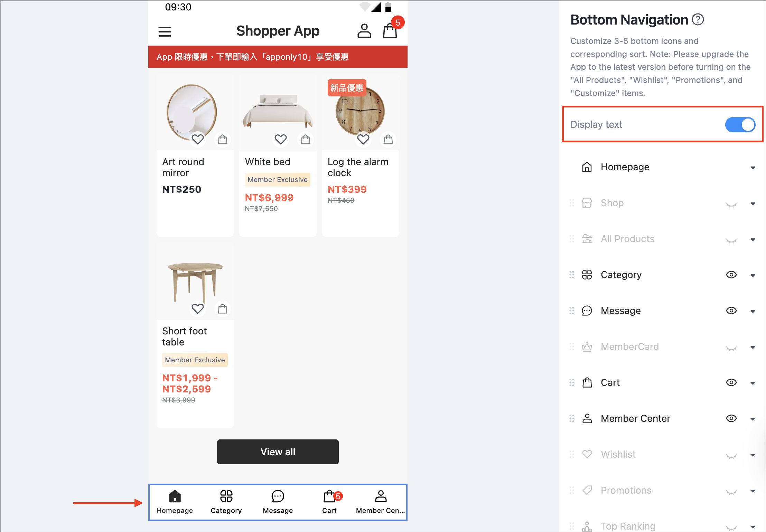Image resolution: width=766 pixels, height=532 pixels.
Task: Add Art round mirror to wishlist heart
Action: (198, 140)
